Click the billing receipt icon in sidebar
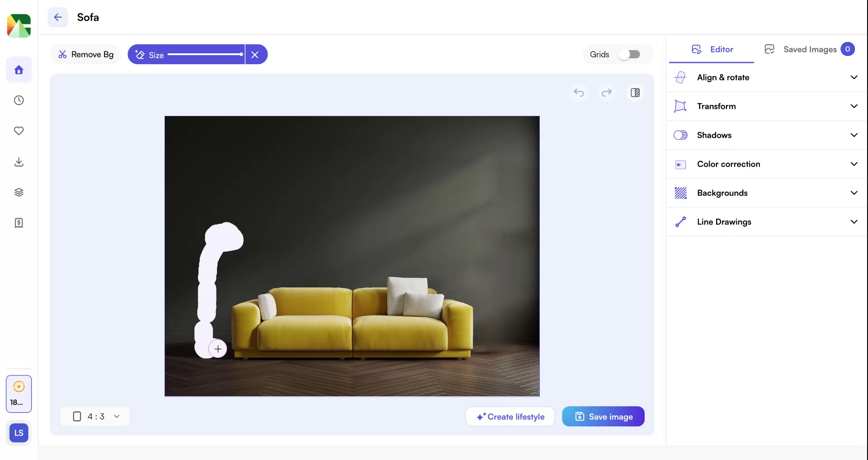The image size is (868, 460). (x=19, y=222)
